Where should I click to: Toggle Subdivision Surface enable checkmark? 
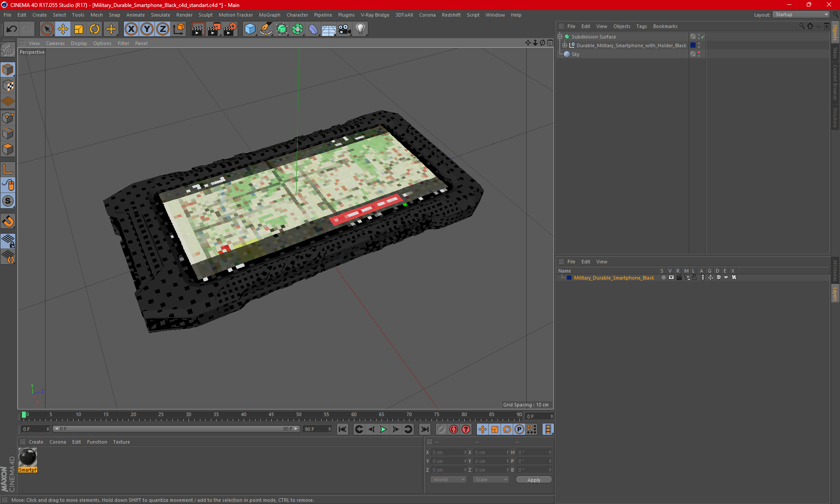point(703,37)
